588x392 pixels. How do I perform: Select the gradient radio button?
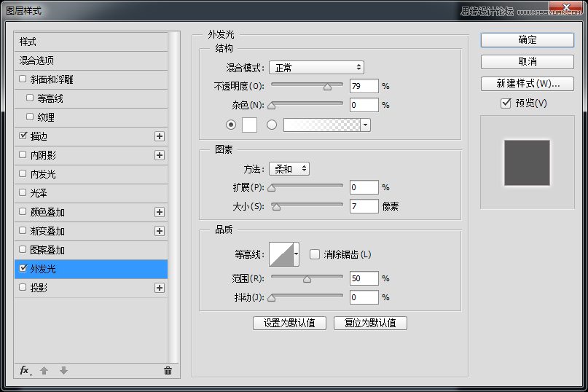272,125
